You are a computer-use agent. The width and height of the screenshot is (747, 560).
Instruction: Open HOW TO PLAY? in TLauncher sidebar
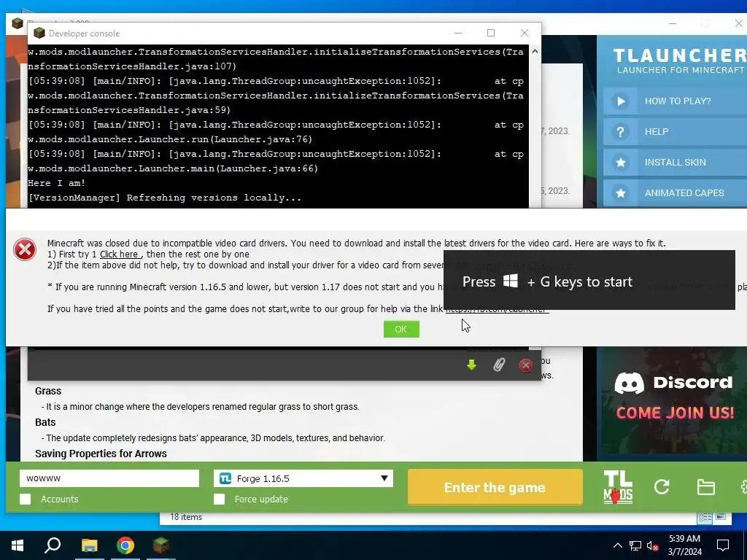(x=675, y=101)
